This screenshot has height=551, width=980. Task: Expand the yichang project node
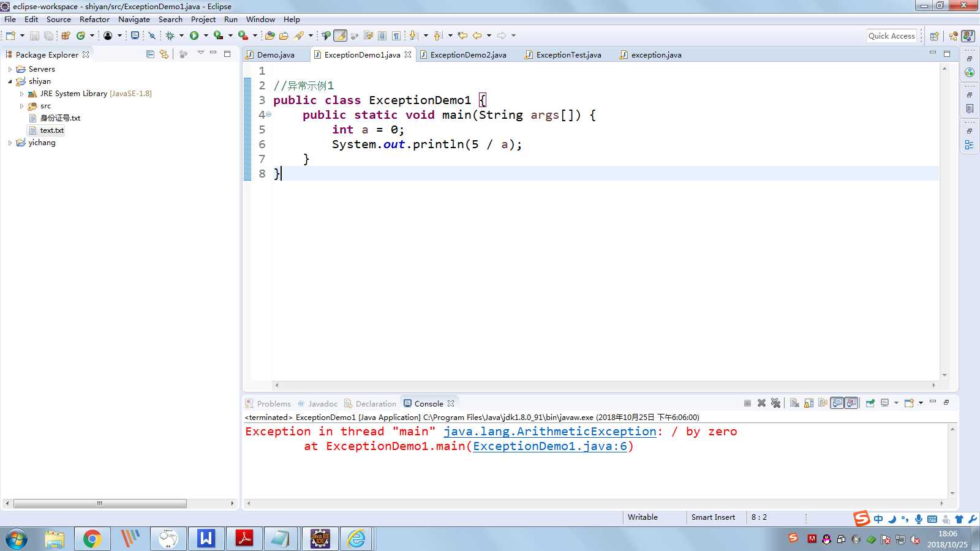[10, 143]
